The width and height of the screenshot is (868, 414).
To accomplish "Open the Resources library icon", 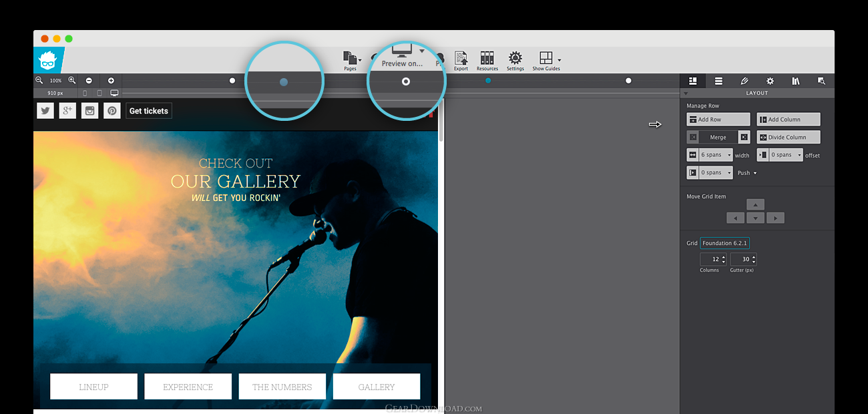I will click(x=487, y=59).
